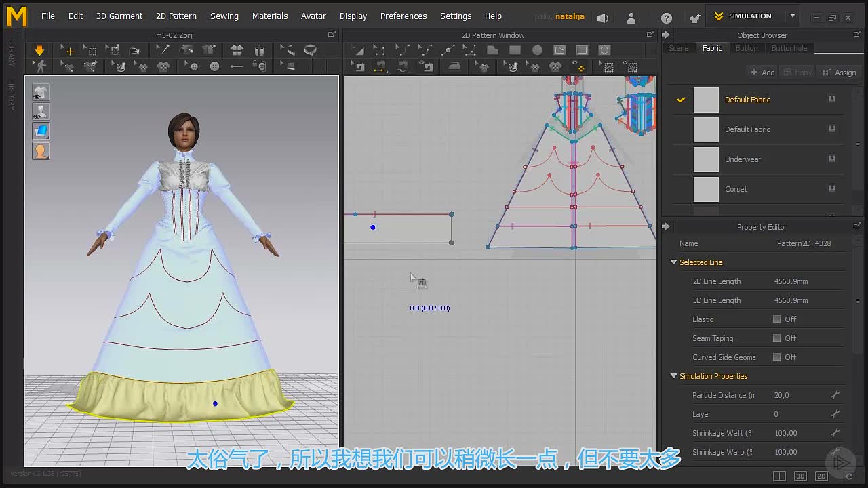
Task: Click the Simulate down-arrow icon
Action: point(39,50)
